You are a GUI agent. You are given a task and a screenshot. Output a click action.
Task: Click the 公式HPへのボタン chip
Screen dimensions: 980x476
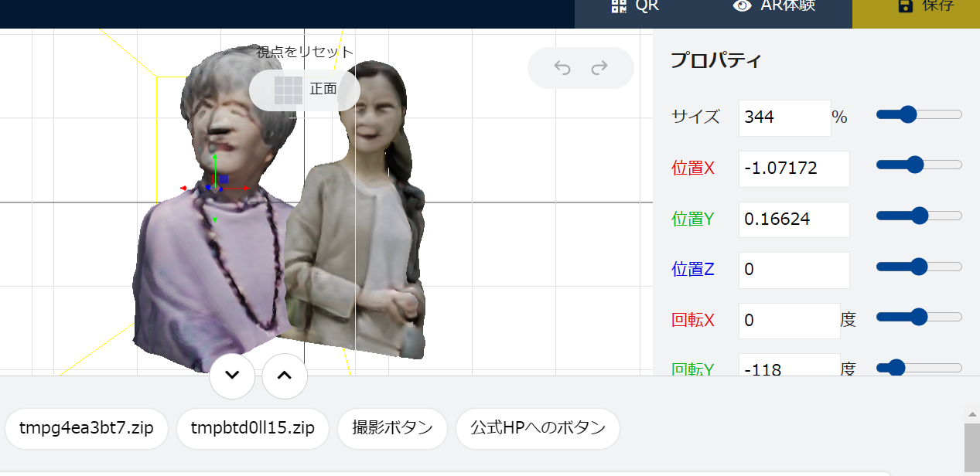coord(537,428)
